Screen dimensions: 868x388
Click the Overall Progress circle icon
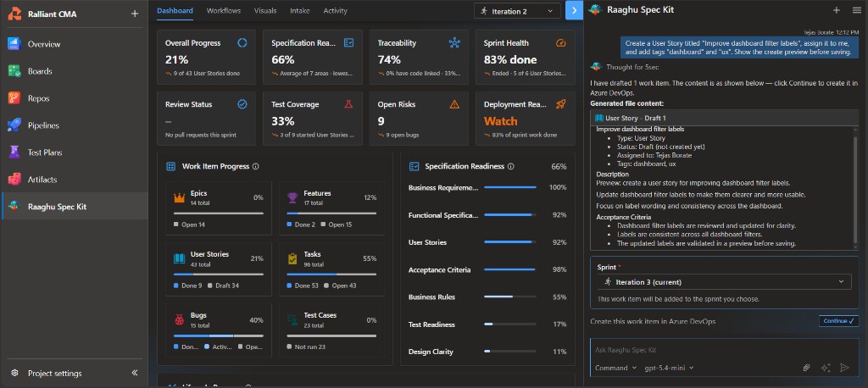[242, 42]
